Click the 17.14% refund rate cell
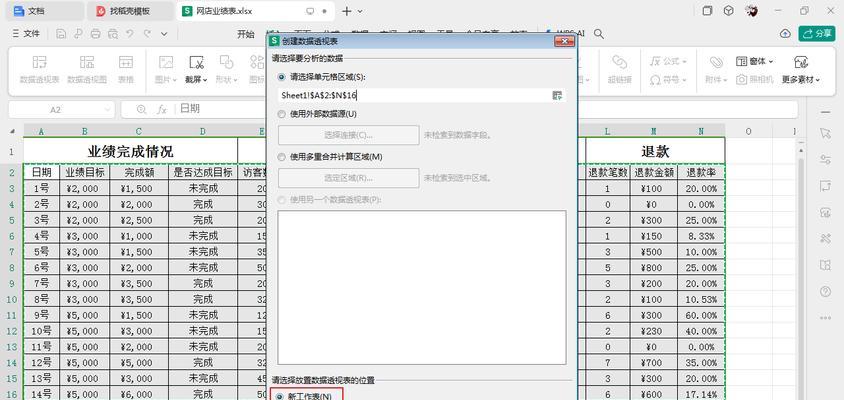Viewport: 844px width, 400px height. point(701,394)
